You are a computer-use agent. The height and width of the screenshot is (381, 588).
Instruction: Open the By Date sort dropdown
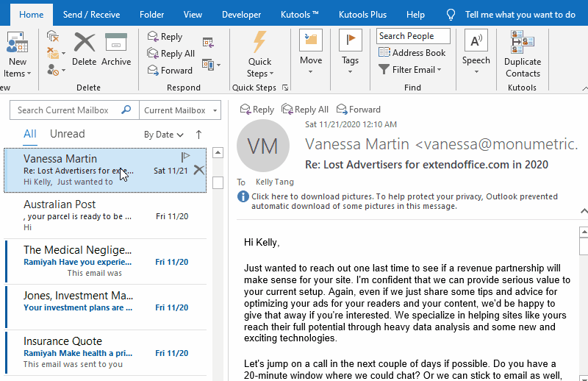(163, 135)
